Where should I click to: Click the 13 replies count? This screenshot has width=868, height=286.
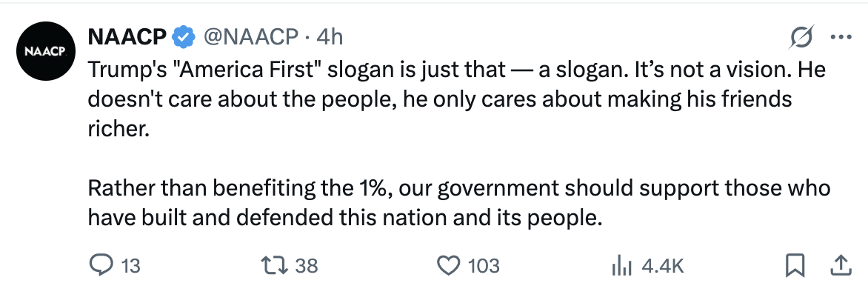coord(130,266)
